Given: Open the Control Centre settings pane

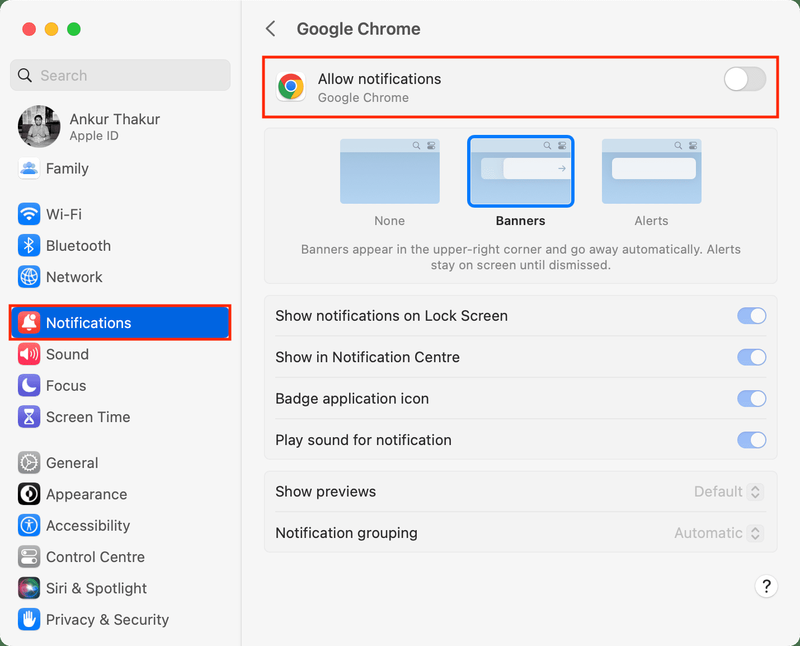Looking at the screenshot, I should tap(120, 557).
